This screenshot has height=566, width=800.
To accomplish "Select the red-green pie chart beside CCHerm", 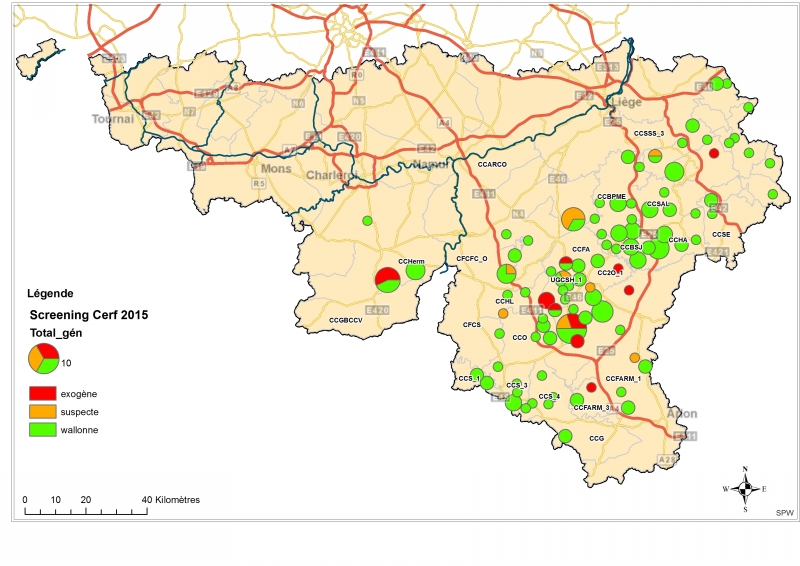I will point(388,280).
